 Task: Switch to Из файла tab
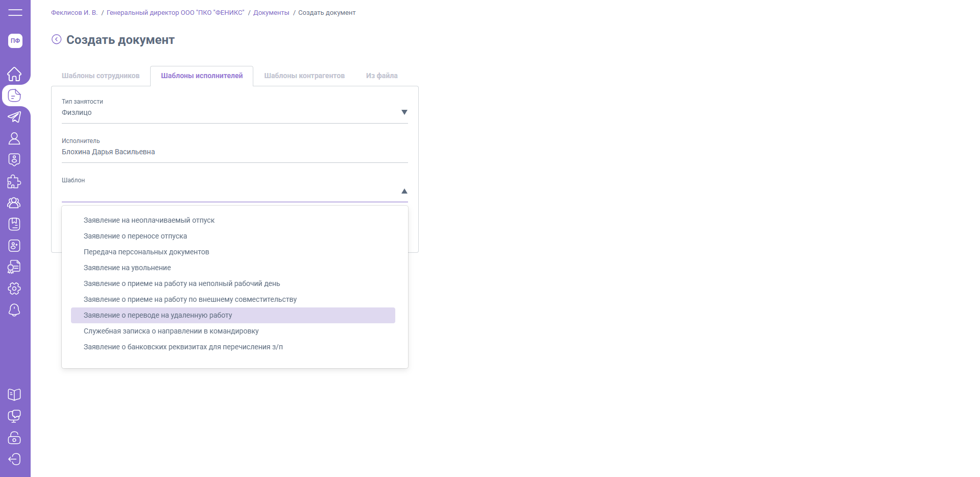click(x=381, y=76)
